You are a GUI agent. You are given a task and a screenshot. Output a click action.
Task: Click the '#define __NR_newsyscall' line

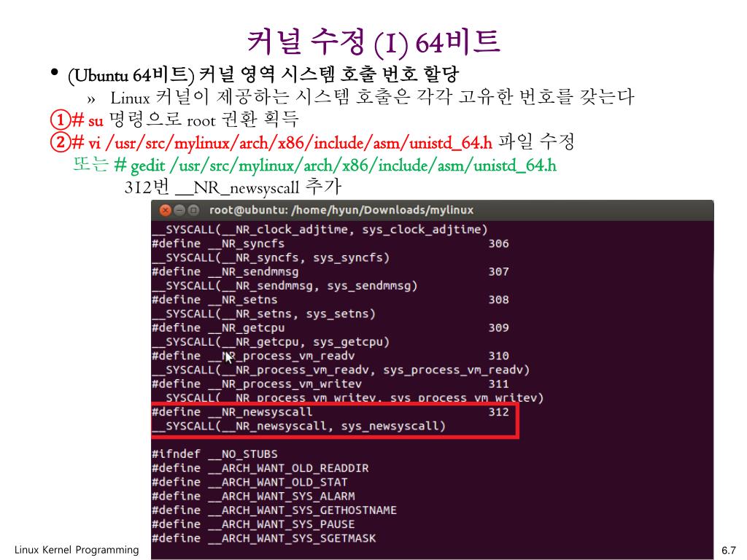pyautogui.click(x=330, y=413)
